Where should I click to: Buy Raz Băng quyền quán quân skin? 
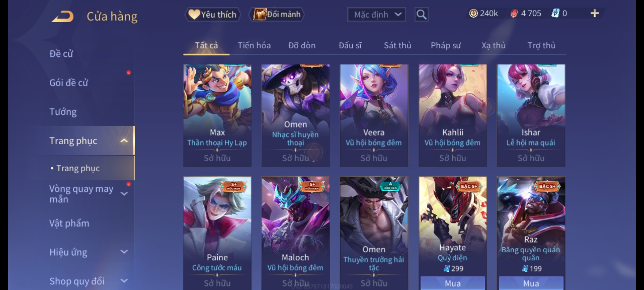click(x=531, y=283)
